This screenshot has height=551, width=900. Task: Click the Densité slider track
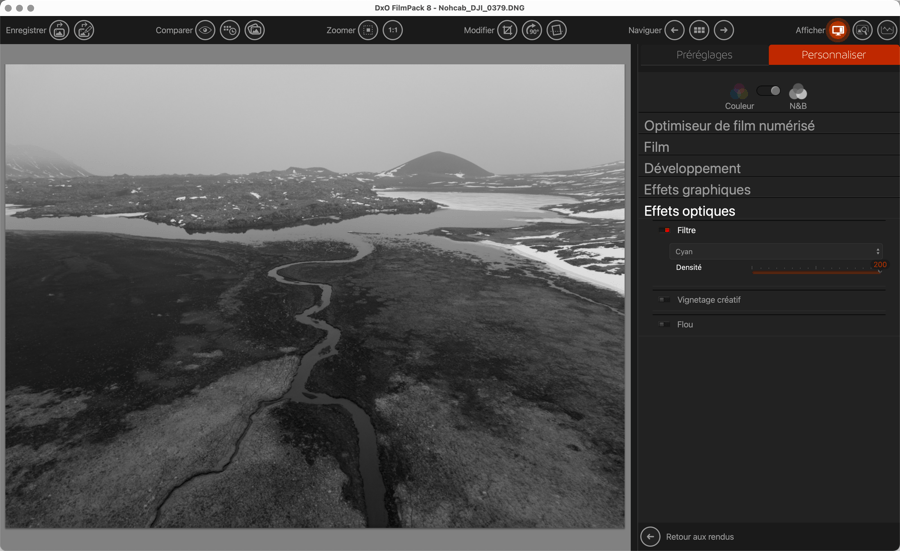tap(815, 270)
